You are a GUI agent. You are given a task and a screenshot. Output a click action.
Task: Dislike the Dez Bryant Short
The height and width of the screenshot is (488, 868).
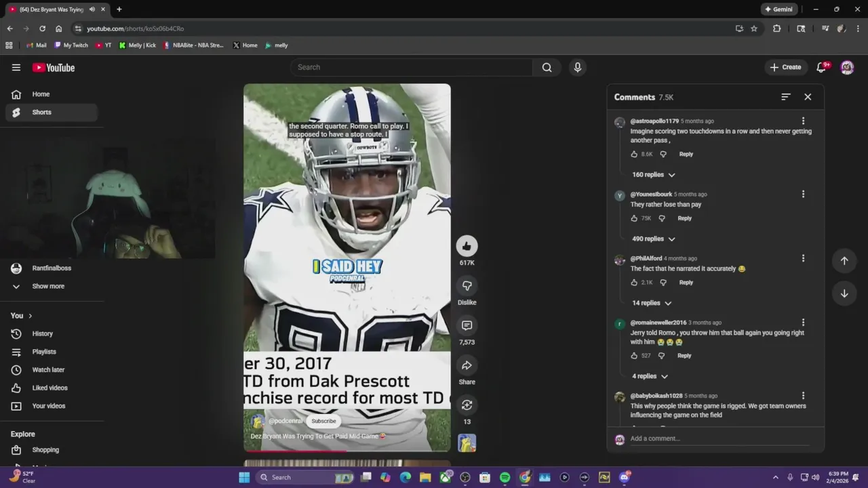point(467,285)
